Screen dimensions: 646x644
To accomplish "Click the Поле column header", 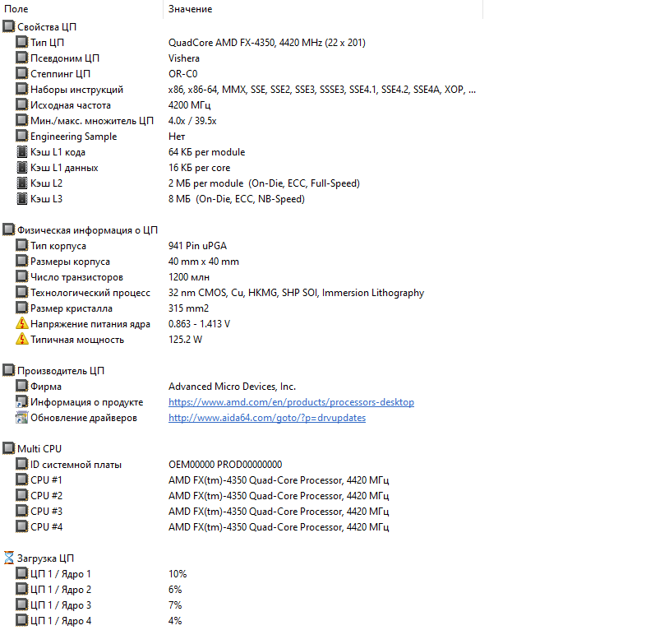I will pos(16,9).
